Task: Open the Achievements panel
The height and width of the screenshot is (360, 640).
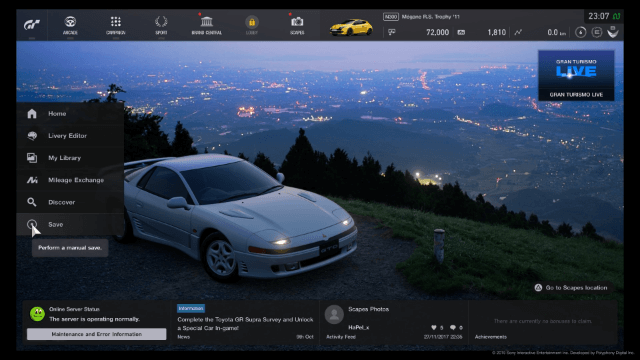Action: 542,323
